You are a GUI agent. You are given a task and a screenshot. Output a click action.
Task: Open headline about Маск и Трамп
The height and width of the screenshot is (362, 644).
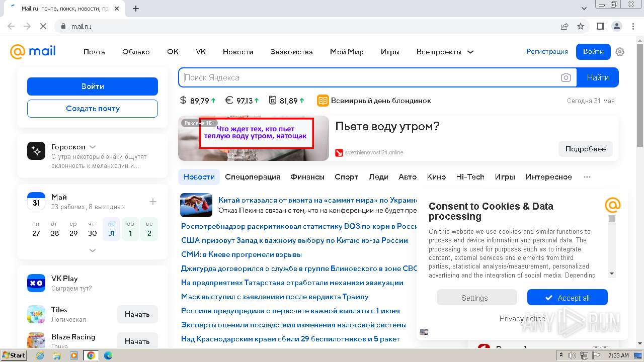click(x=275, y=297)
